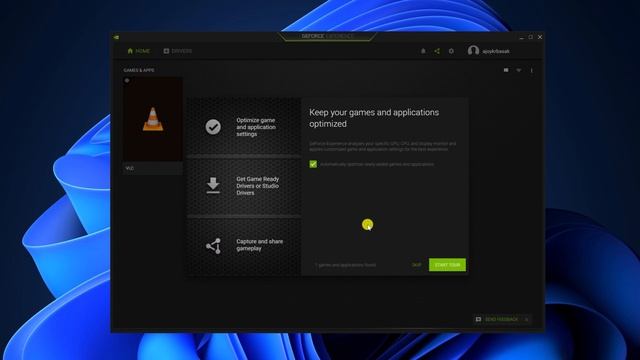Viewport: 640px width, 360px height.
Task: Open the green share overlay icon
Action: click(x=437, y=51)
